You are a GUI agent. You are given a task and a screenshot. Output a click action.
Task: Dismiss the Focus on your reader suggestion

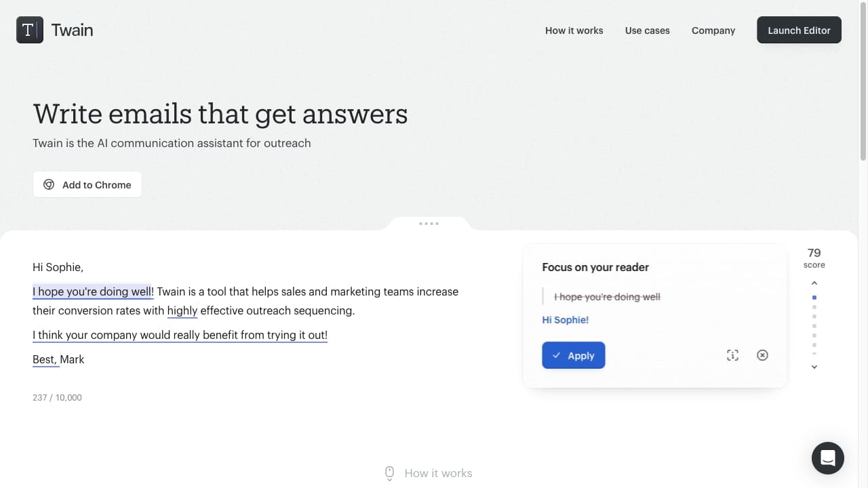(x=762, y=355)
